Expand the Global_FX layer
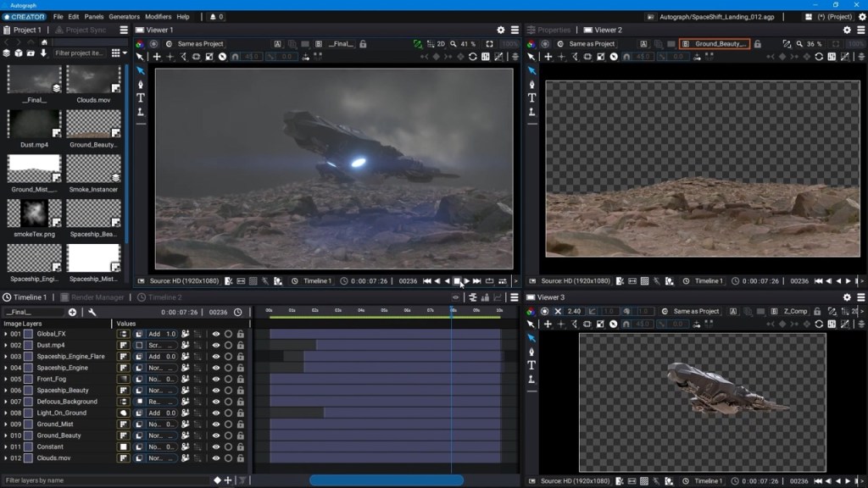 pos(6,334)
